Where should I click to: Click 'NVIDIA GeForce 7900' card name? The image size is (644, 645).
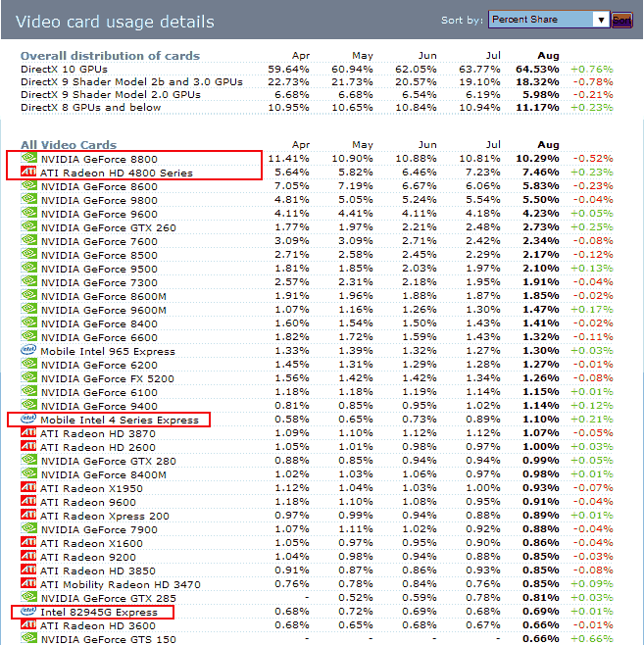click(x=99, y=529)
